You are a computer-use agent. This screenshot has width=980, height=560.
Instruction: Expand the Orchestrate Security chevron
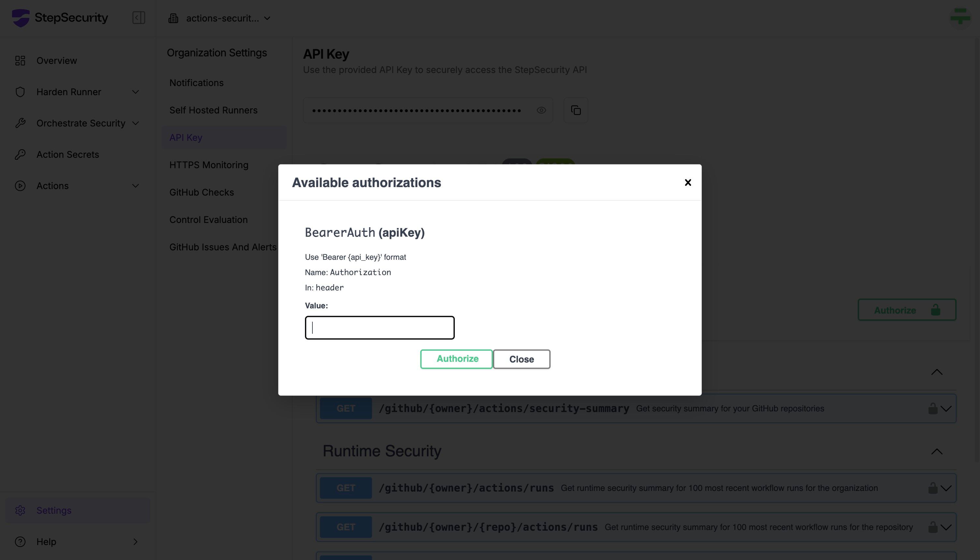(135, 123)
